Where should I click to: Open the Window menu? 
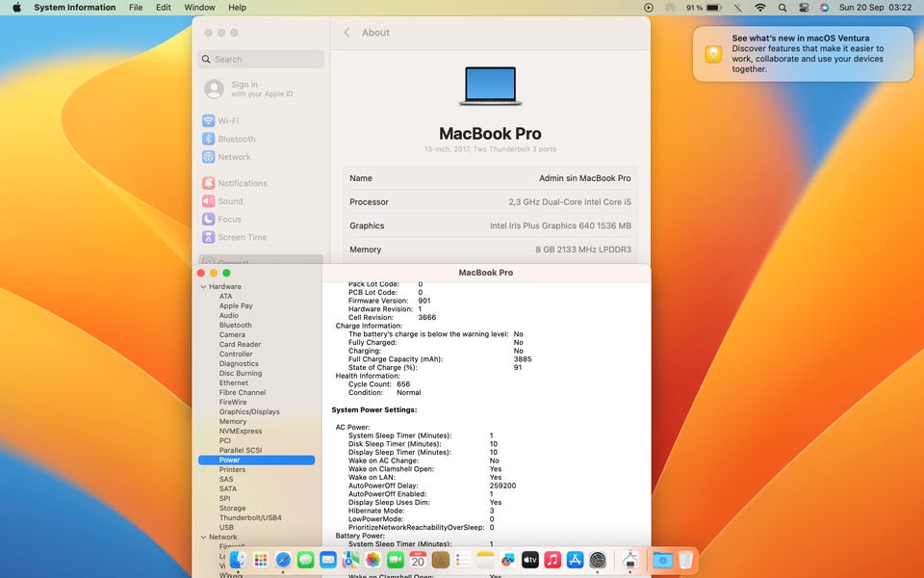(200, 8)
